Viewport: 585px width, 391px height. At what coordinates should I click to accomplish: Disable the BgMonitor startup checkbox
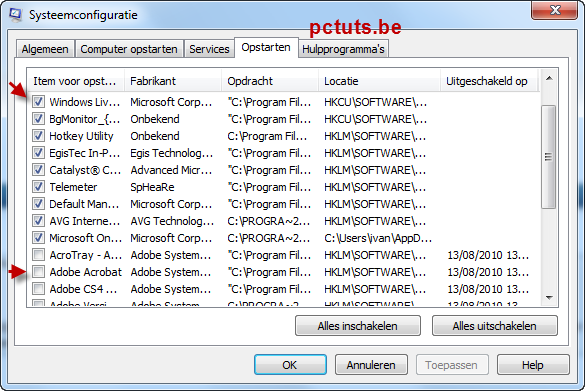click(38, 119)
